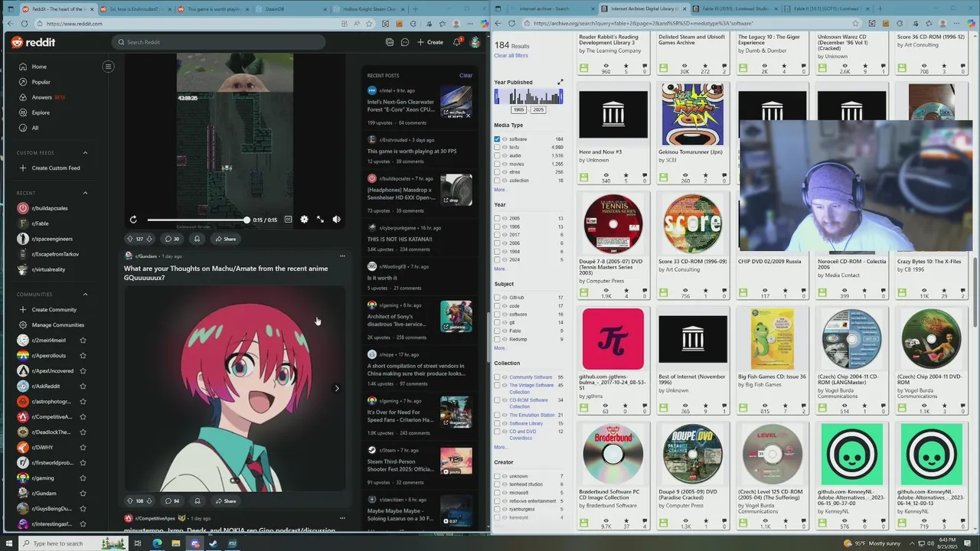Check the texts media type filter
980x551 pixels.
coord(497,147)
